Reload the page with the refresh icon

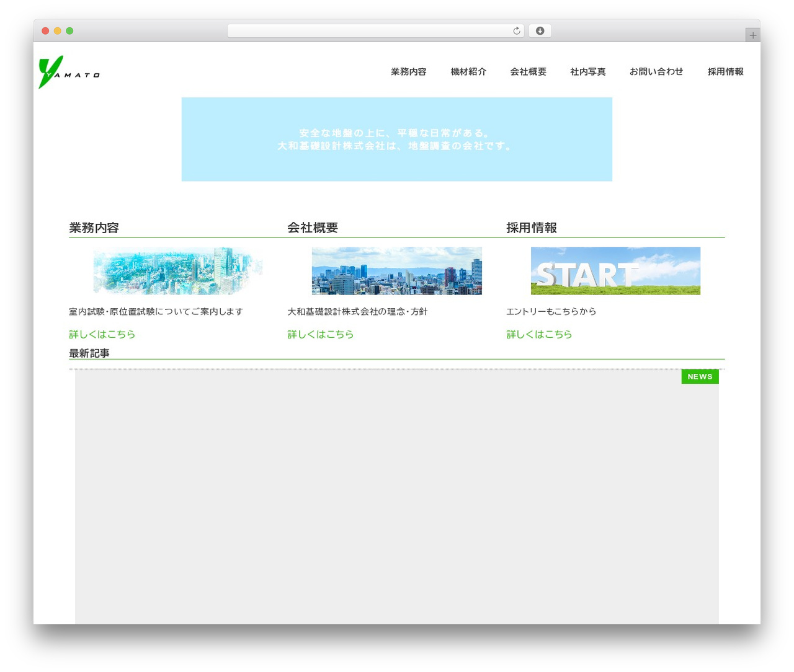[517, 31]
